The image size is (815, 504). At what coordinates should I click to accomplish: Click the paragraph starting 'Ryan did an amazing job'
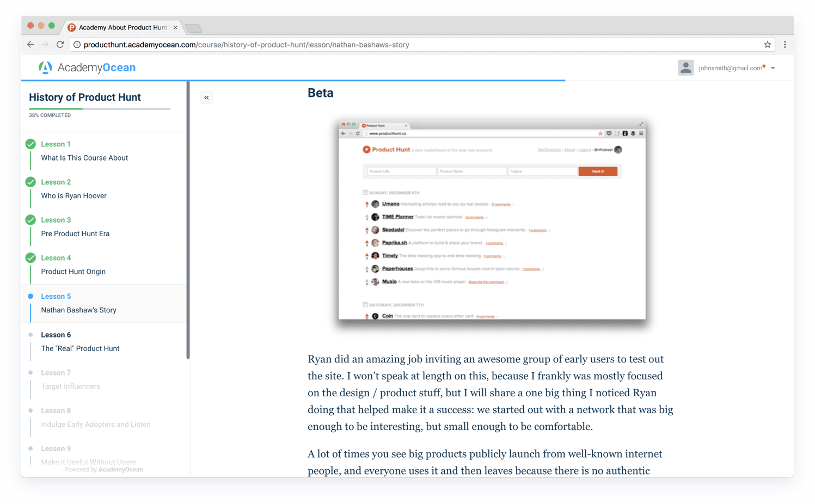491,392
